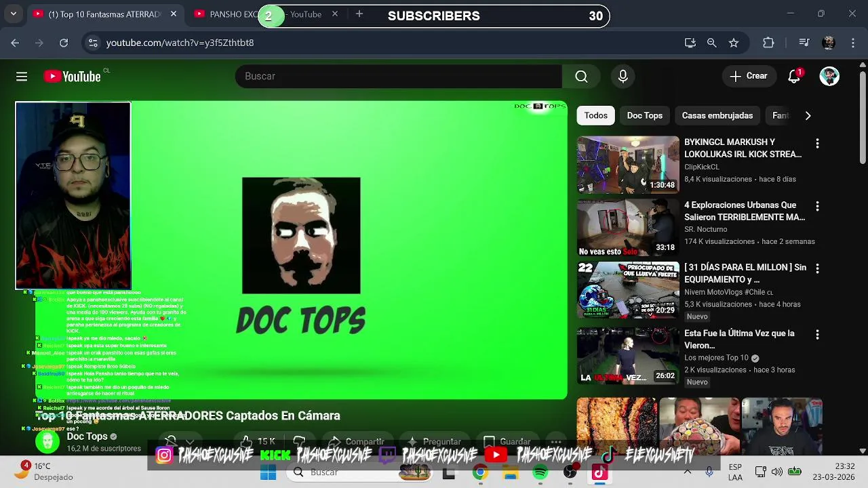Viewport: 868px width, 488px height.
Task: Go back in browser history
Action: (15, 43)
